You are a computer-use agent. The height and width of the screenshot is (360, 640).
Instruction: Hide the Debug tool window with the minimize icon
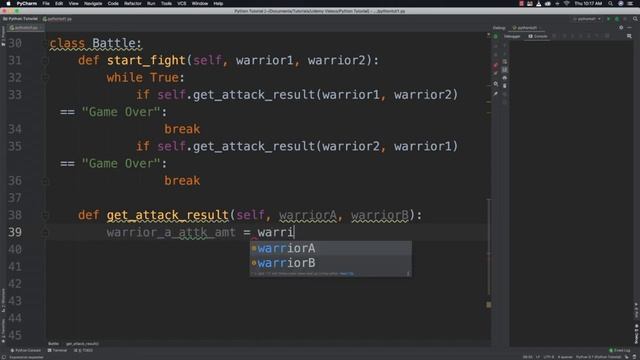629,28
